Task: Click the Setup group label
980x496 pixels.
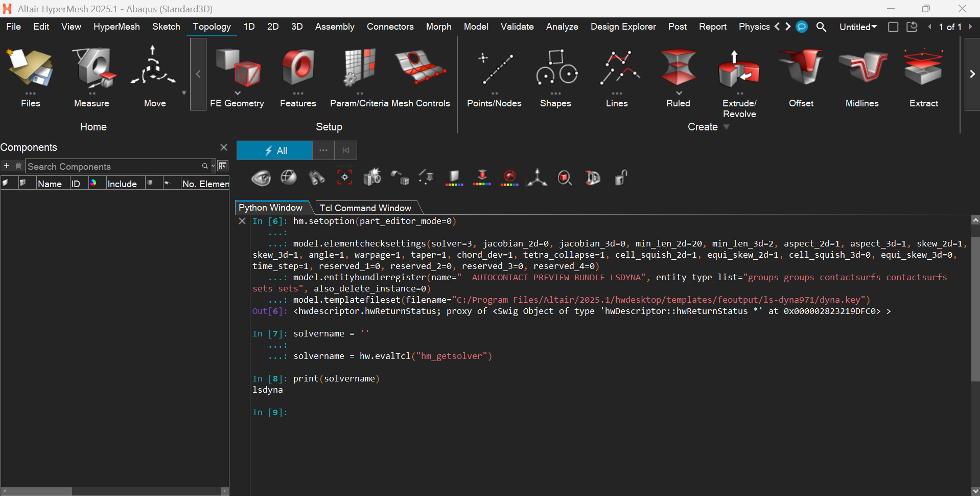Action: point(329,127)
